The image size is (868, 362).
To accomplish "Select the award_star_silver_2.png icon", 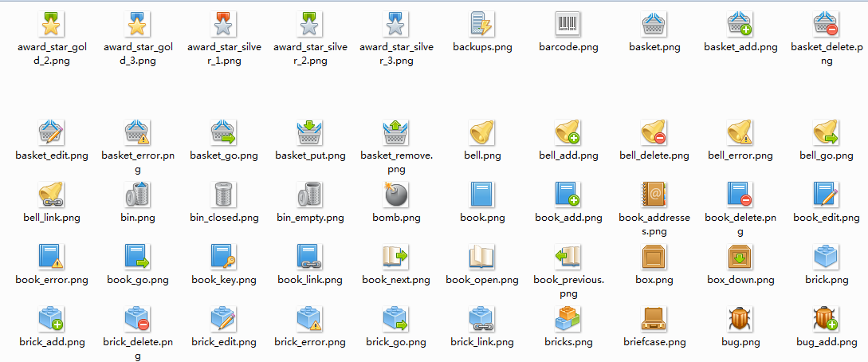I will 310,23.
